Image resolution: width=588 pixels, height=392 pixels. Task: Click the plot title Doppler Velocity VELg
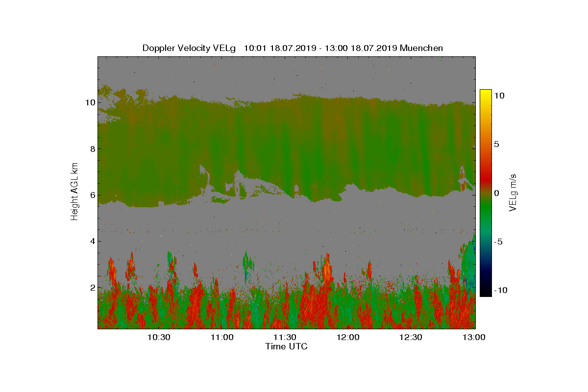click(x=189, y=48)
